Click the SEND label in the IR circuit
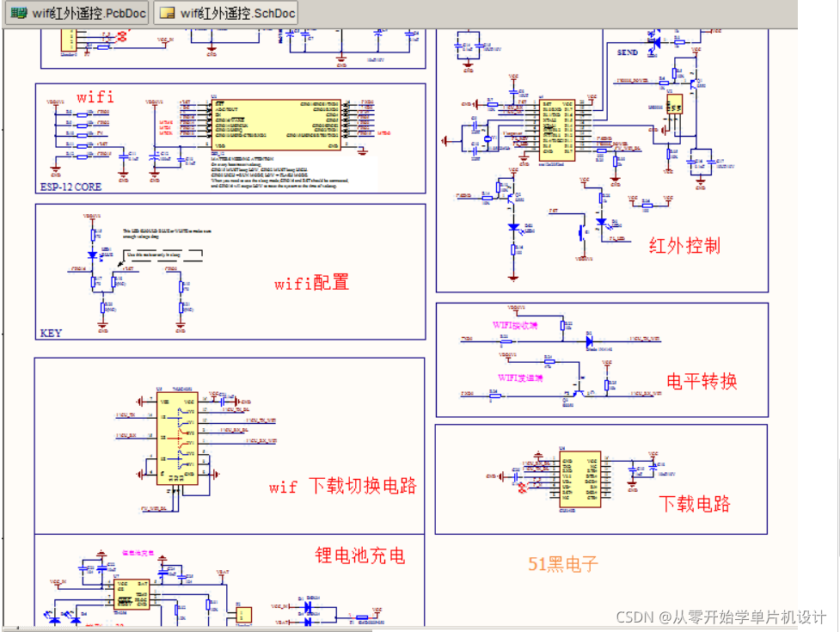This screenshot has width=840, height=632. (627, 52)
